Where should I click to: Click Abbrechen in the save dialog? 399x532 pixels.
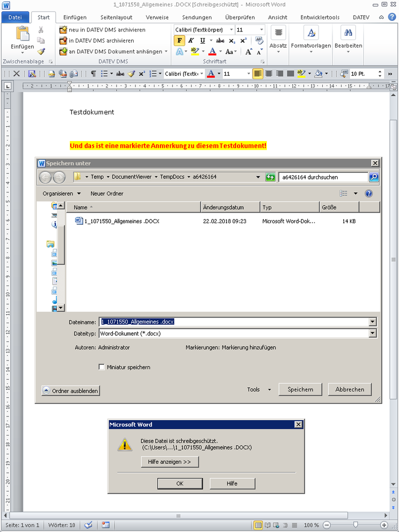tap(350, 389)
